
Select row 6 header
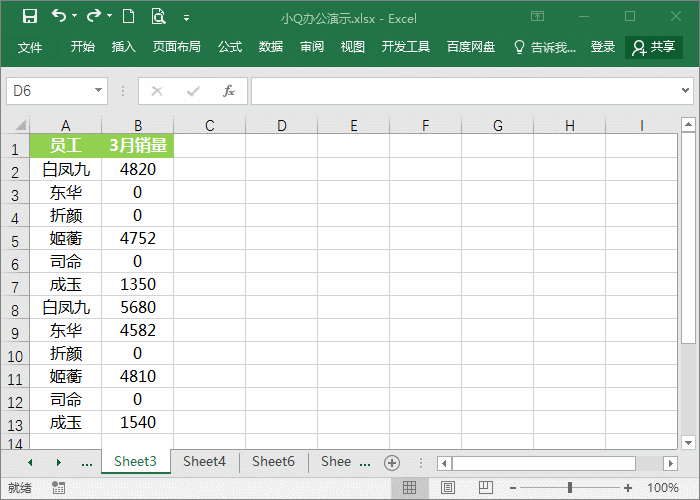(x=15, y=264)
